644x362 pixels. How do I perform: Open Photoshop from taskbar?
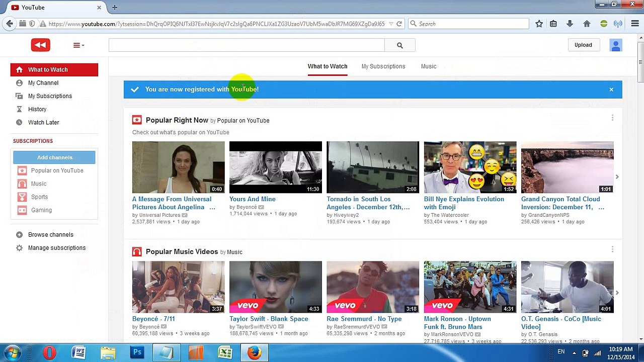coord(137,352)
